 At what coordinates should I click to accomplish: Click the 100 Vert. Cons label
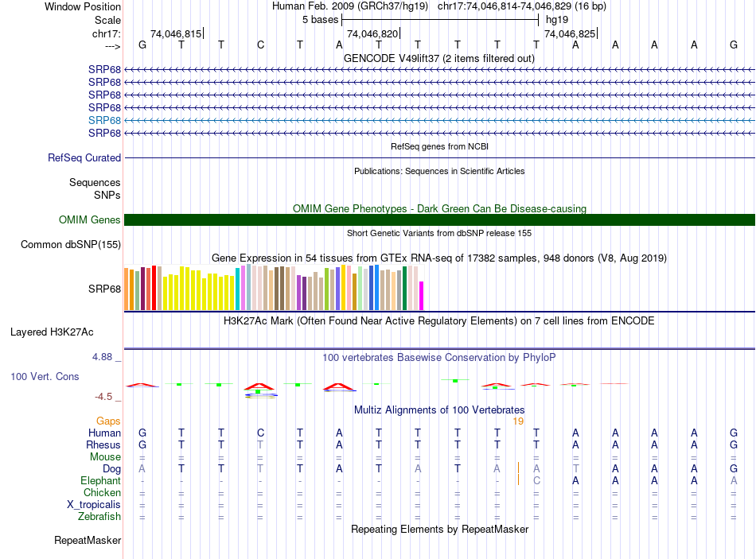pyautogui.click(x=45, y=376)
